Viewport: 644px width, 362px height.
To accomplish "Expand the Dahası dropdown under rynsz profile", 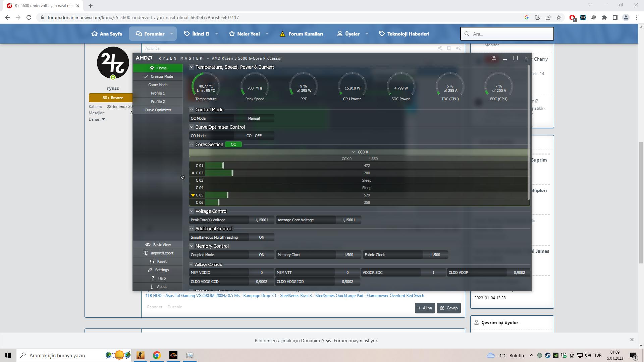I will pos(97,119).
